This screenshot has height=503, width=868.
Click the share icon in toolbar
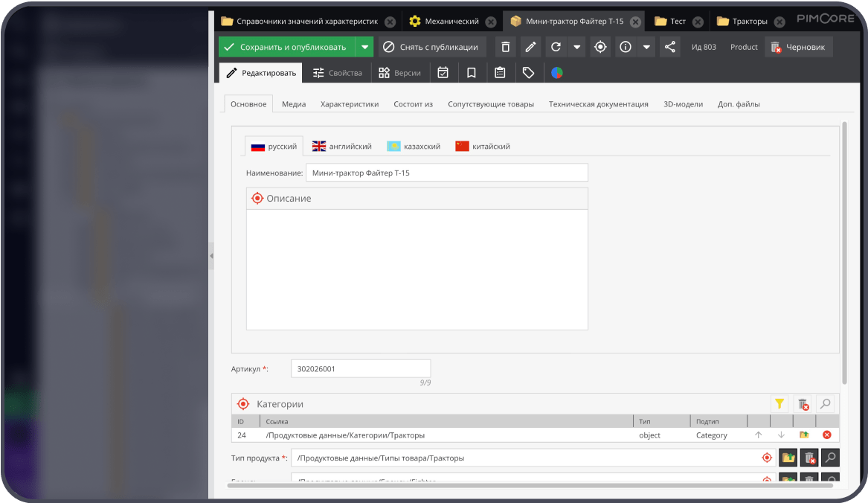click(x=670, y=47)
